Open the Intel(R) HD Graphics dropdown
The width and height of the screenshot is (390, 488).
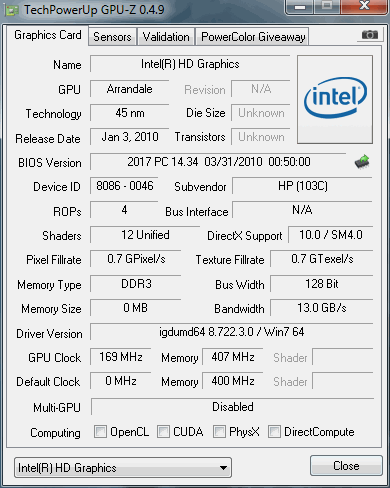pos(123,468)
